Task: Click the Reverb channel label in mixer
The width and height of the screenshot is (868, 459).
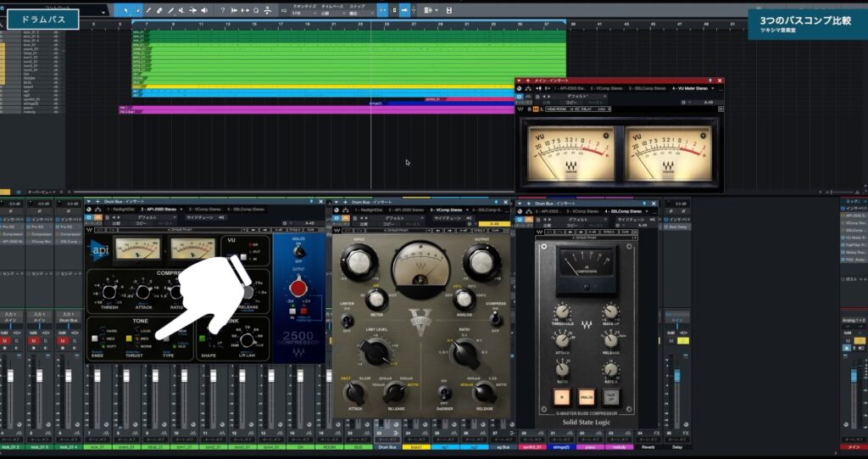Action: (648, 447)
